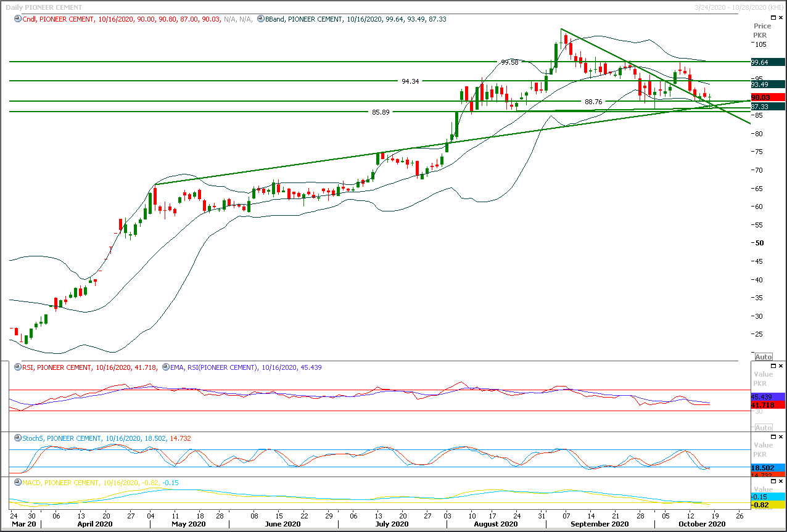Image resolution: width=787 pixels, height=532 pixels.
Task: Click the June 2020 time axis label
Action: [282, 523]
